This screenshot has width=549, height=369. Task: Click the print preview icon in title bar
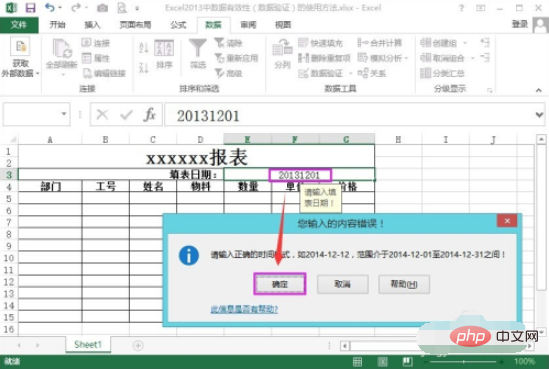121,8
